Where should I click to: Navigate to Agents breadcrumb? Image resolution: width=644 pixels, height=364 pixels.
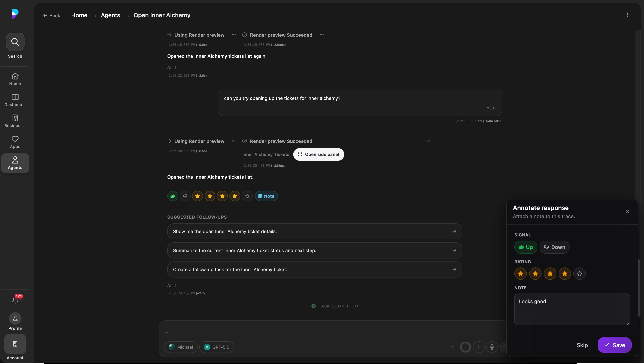(110, 15)
